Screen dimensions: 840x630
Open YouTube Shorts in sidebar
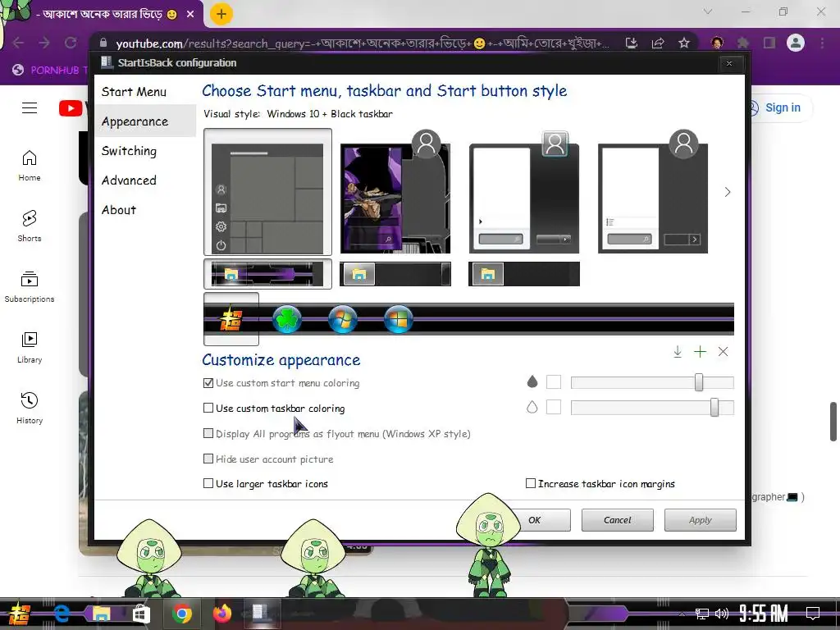[30, 226]
